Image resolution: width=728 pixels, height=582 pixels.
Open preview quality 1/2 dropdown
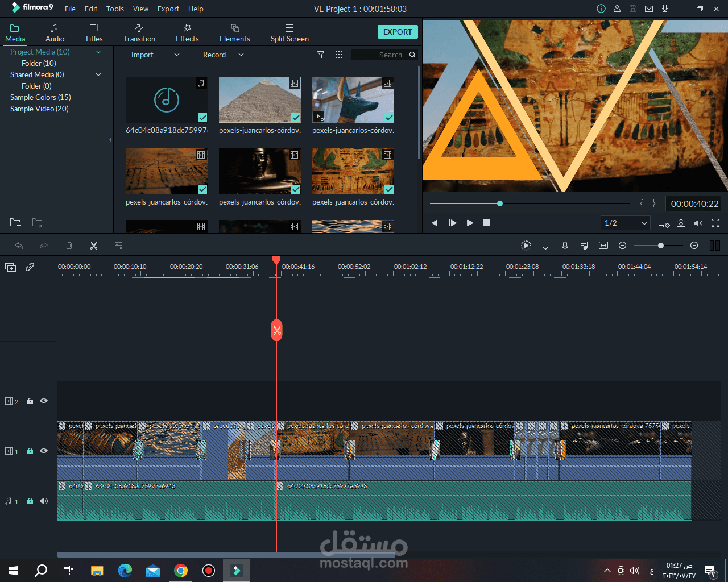coord(626,223)
